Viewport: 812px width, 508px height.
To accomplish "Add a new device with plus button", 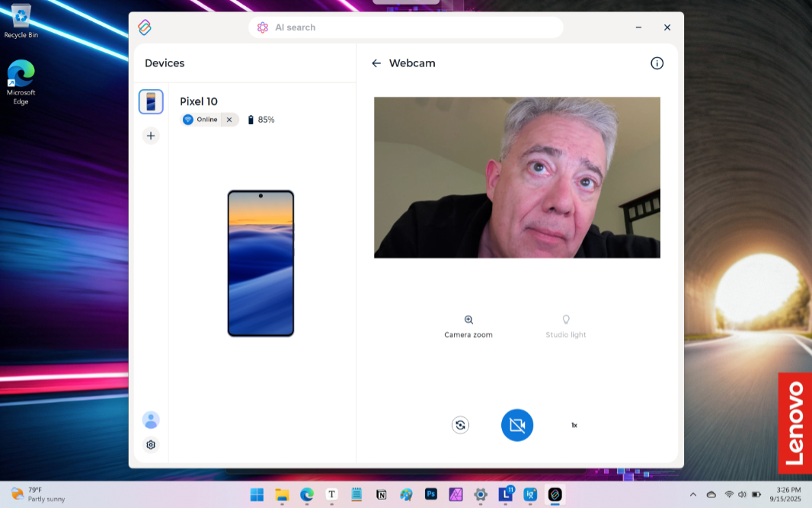I will (151, 136).
